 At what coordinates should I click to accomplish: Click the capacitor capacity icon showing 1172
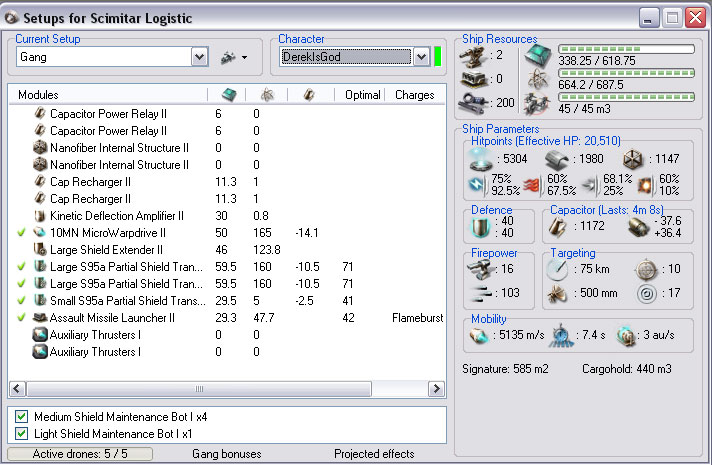point(557,227)
